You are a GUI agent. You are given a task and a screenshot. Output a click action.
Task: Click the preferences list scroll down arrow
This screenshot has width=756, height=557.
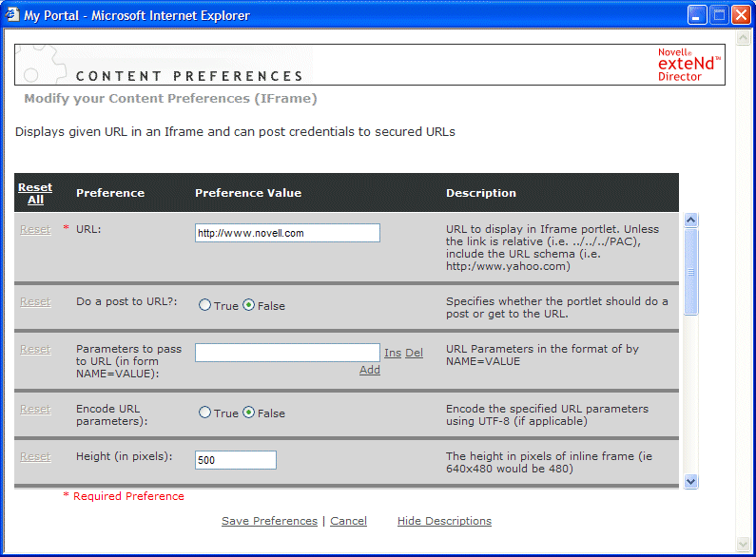click(691, 481)
